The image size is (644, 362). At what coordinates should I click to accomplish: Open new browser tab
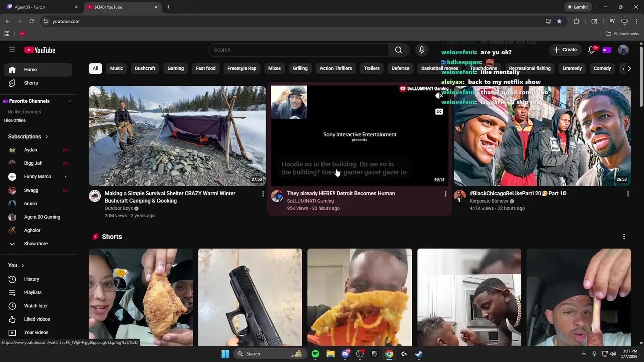[168, 7]
